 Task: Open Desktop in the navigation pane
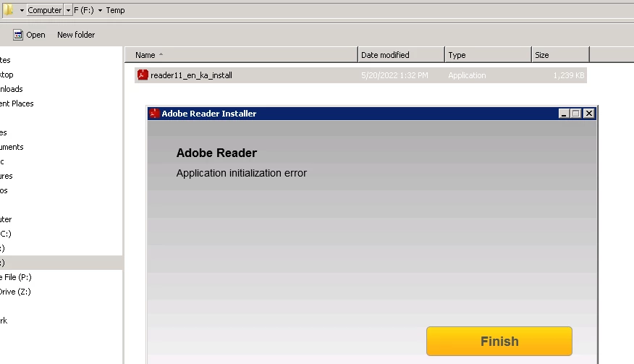point(7,75)
